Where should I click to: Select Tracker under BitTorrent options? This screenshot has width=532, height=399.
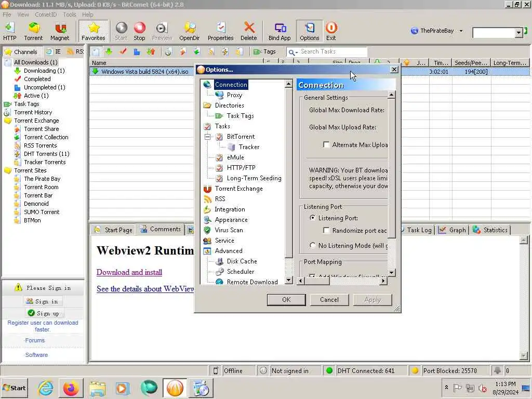click(x=249, y=147)
